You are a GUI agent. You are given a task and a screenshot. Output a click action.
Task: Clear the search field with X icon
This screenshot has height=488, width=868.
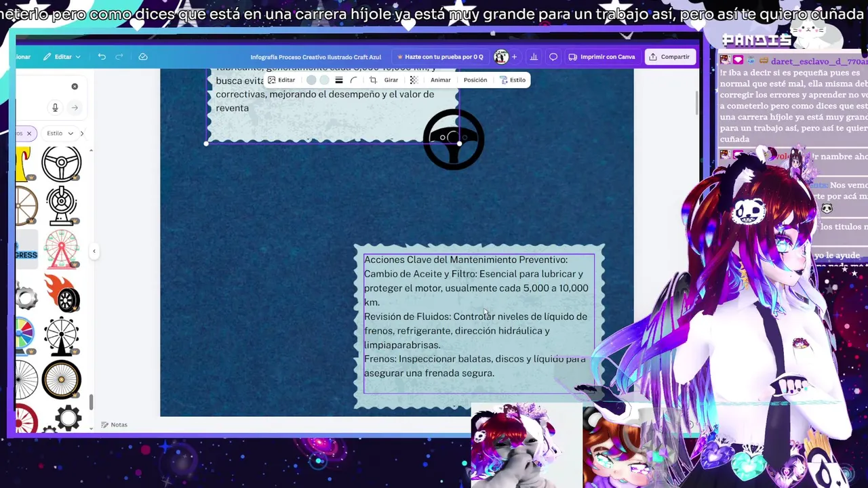75,87
